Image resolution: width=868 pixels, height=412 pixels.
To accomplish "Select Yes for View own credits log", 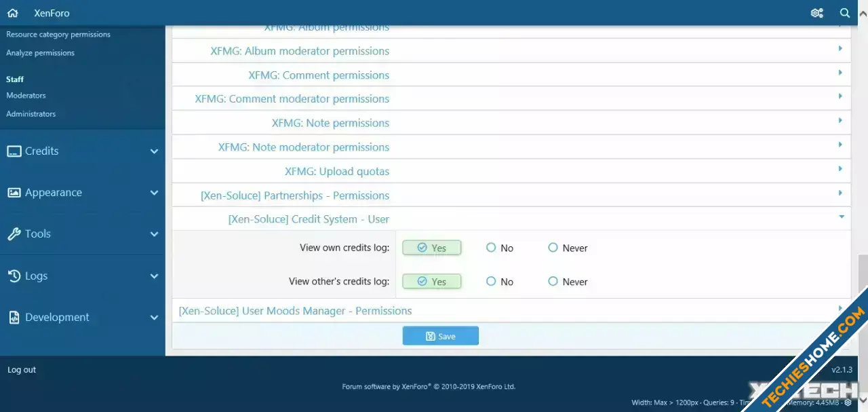I will pyautogui.click(x=432, y=248).
